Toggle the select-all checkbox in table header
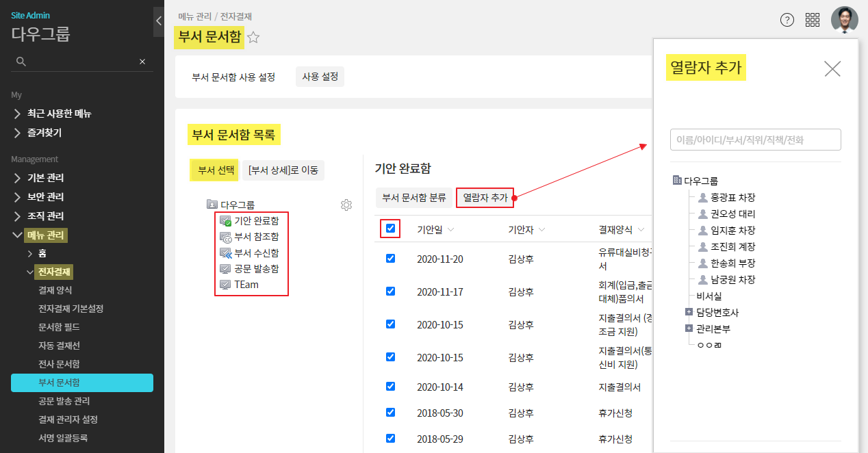This screenshot has width=868, height=453. click(390, 229)
